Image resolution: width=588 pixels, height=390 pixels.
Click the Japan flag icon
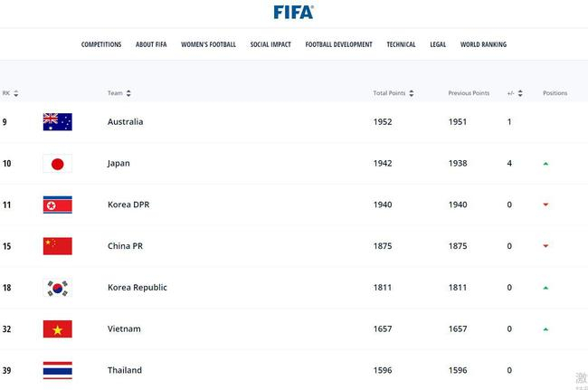click(57, 164)
